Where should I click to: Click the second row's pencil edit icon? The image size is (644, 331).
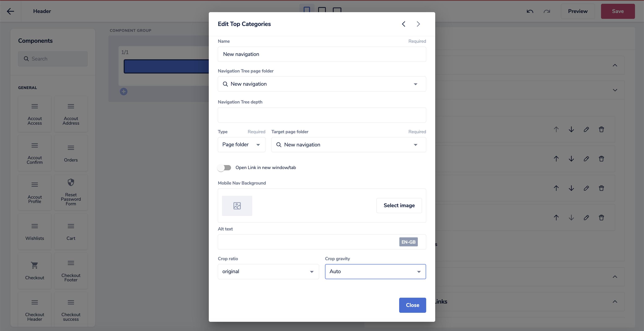click(586, 159)
